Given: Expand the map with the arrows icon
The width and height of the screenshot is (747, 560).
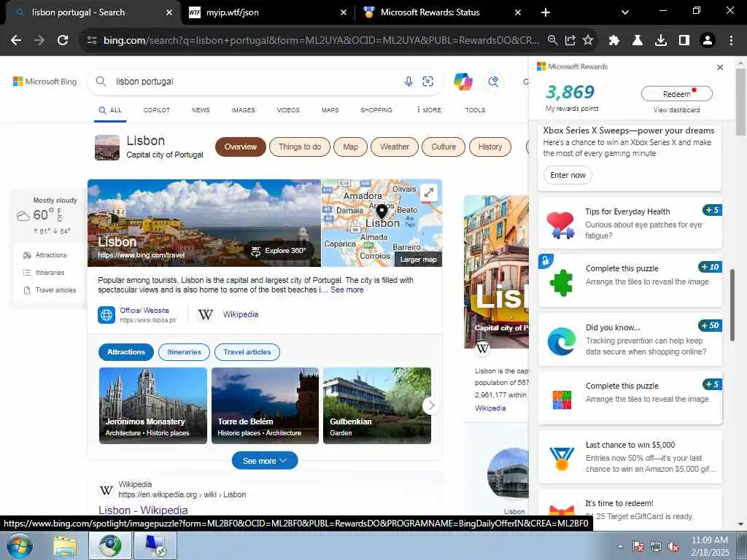Looking at the screenshot, I should pyautogui.click(x=429, y=192).
